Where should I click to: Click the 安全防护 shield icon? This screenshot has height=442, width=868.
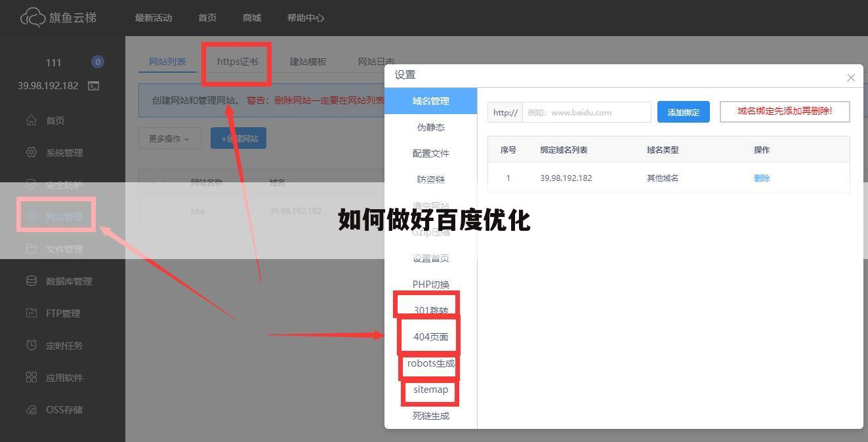[31, 184]
